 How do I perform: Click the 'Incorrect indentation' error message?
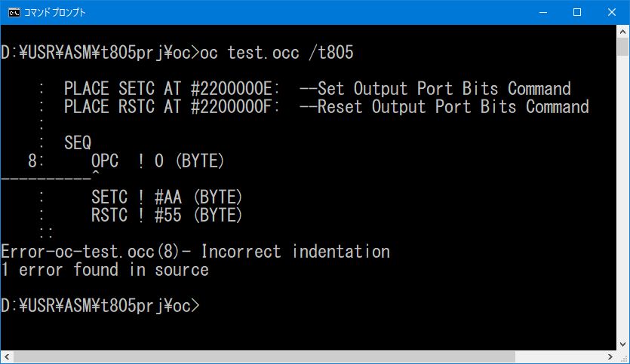point(295,252)
